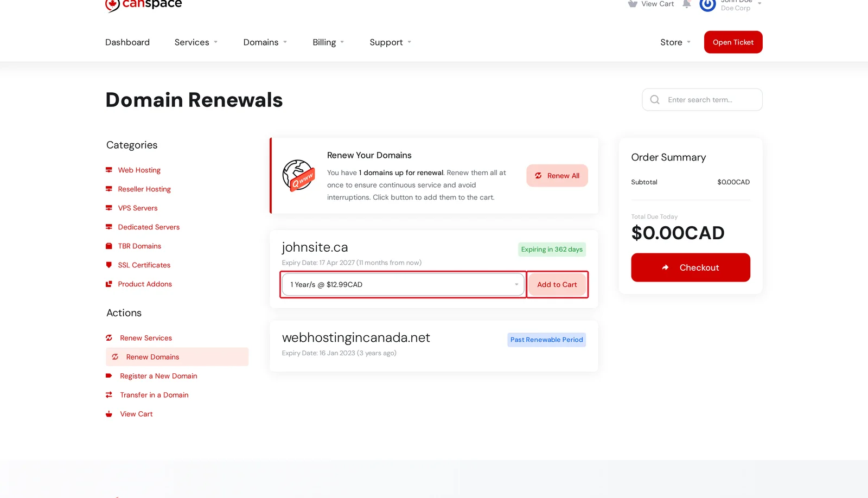Click the user avatar icon
This screenshot has width=868, height=498.
tap(707, 4)
